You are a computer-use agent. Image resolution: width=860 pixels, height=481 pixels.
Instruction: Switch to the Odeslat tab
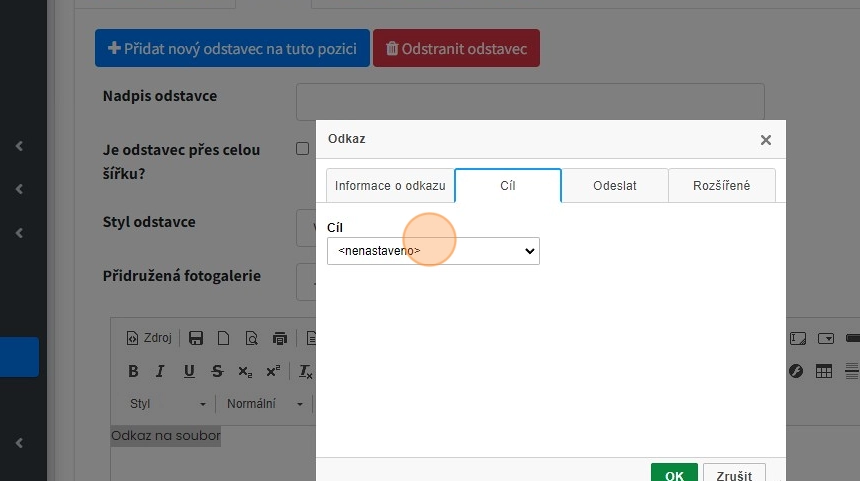(x=614, y=186)
